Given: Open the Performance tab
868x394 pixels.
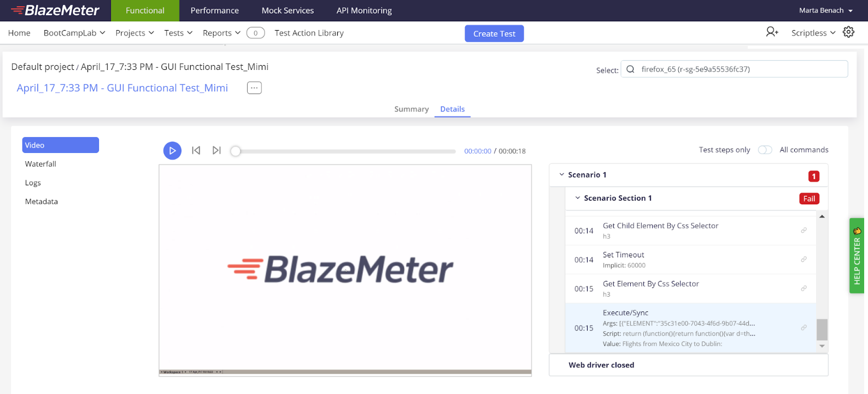Looking at the screenshot, I should coord(214,10).
